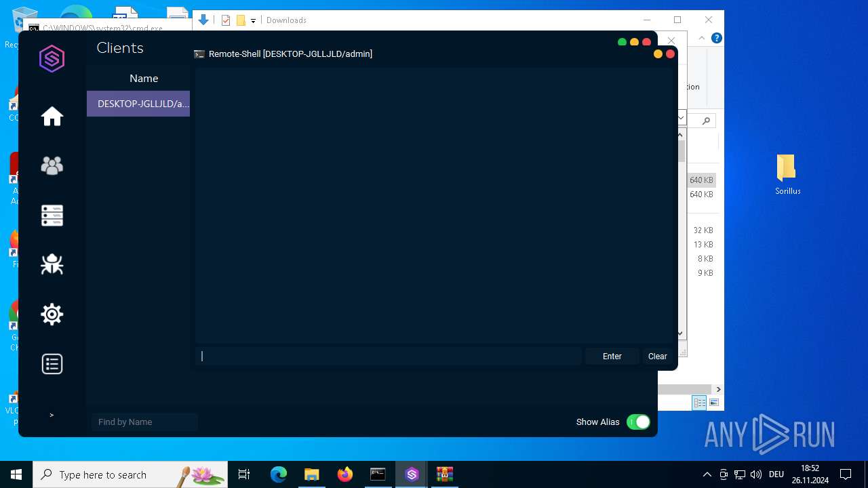
Task: Click the yellow dot in Sorillus window
Action: (634, 42)
